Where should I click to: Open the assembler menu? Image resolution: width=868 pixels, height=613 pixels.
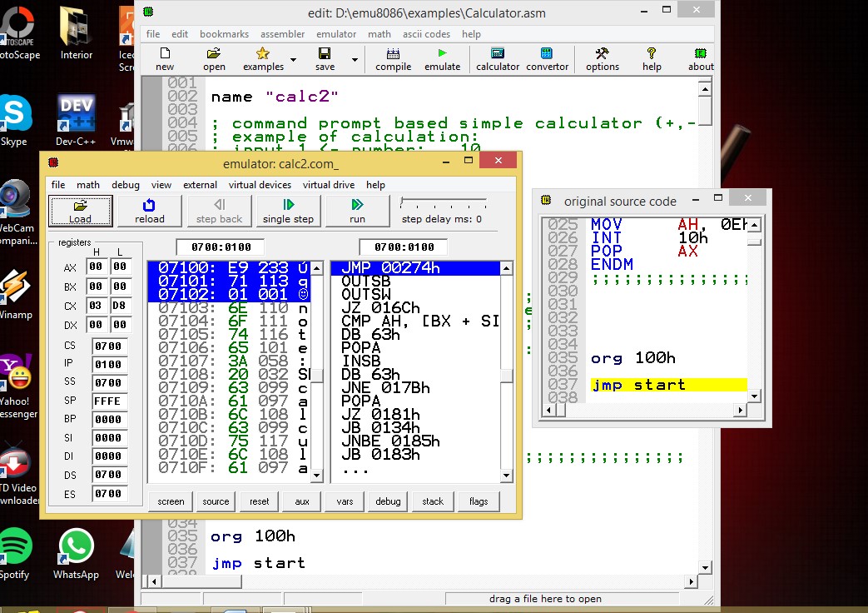[282, 34]
